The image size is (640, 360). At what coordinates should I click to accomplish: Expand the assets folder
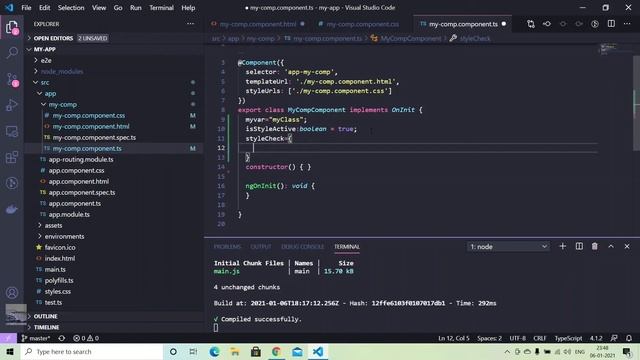point(53,225)
